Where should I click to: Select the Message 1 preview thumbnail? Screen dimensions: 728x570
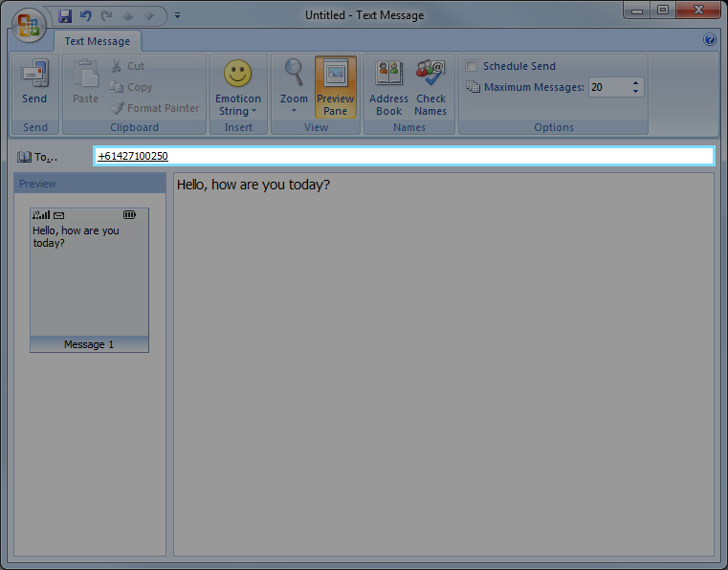(89, 279)
